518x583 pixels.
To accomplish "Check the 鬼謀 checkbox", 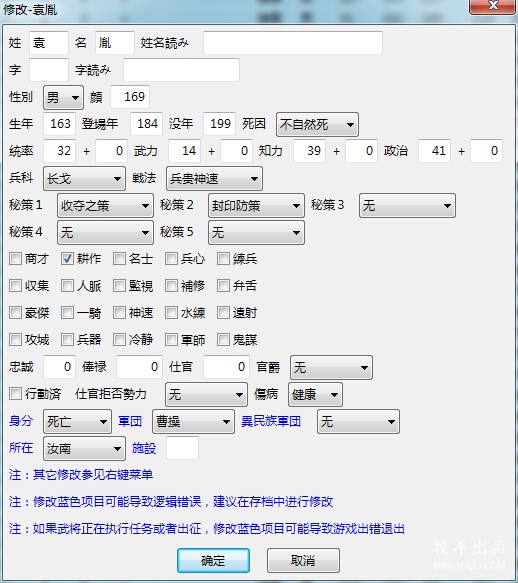I will (223, 339).
